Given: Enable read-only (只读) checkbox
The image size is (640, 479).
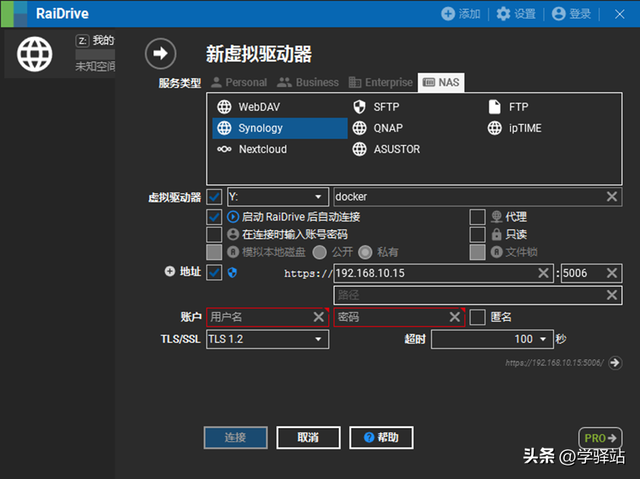Looking at the screenshot, I should click(478, 235).
